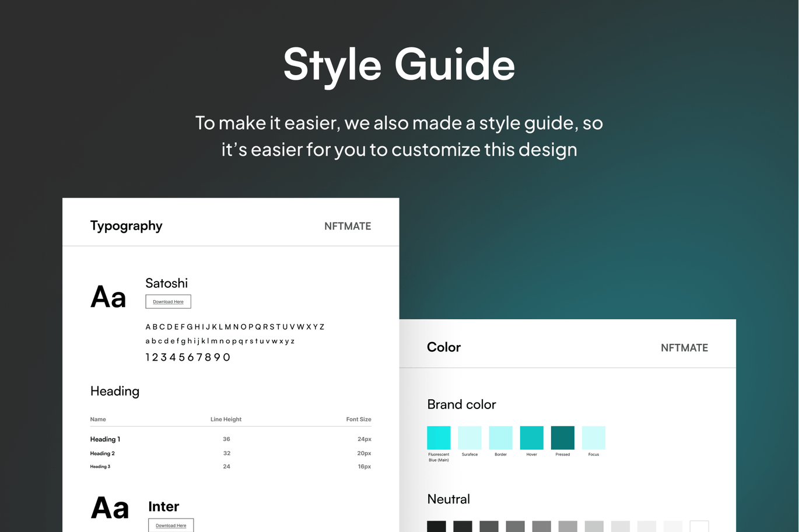Click the Style Guide main title
Viewport: 799px width, 532px height.
pos(399,64)
